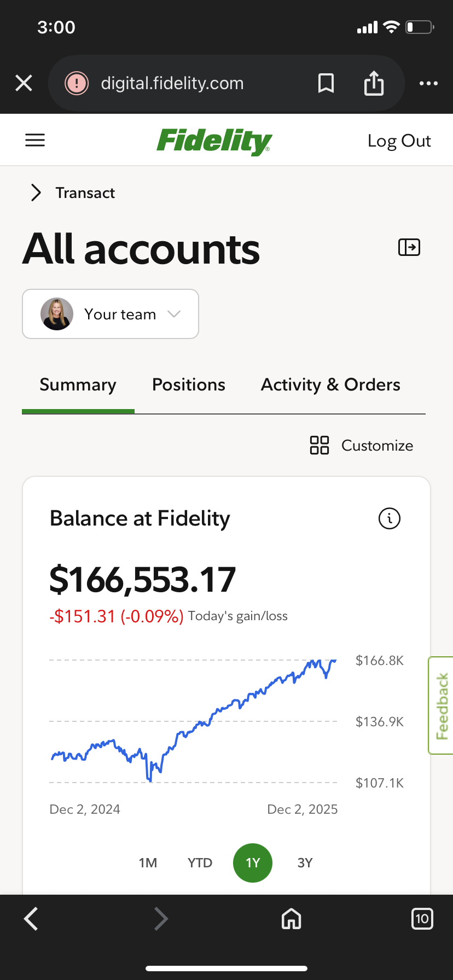Open the Feedback side tab
Screen dimensions: 453x980
pyautogui.click(x=442, y=705)
